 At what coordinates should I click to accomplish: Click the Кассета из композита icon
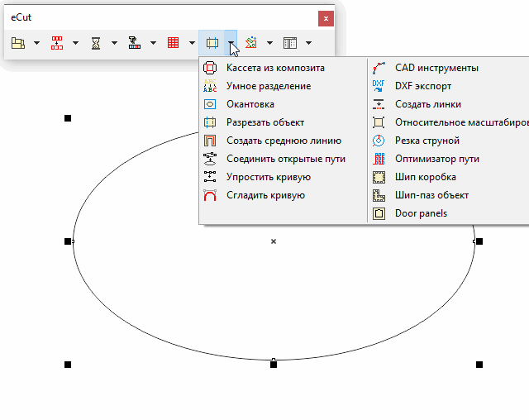pos(210,68)
